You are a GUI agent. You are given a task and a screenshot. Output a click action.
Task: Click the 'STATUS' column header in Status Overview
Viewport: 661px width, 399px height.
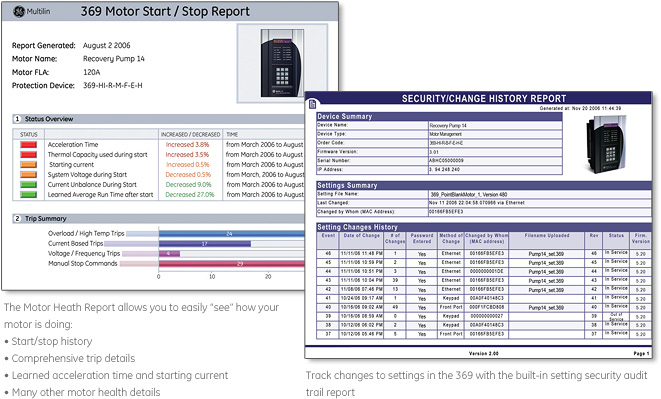[29, 135]
